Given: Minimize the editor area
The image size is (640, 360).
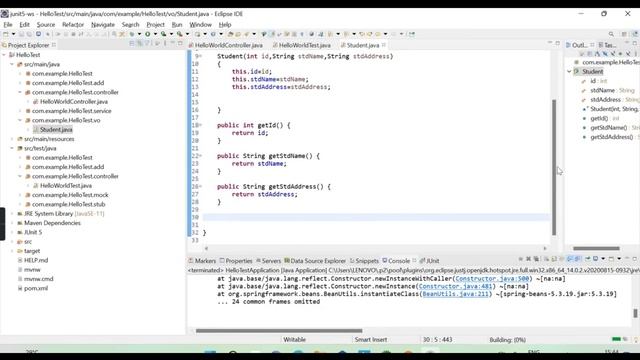Looking at the screenshot, I should point(550,43).
